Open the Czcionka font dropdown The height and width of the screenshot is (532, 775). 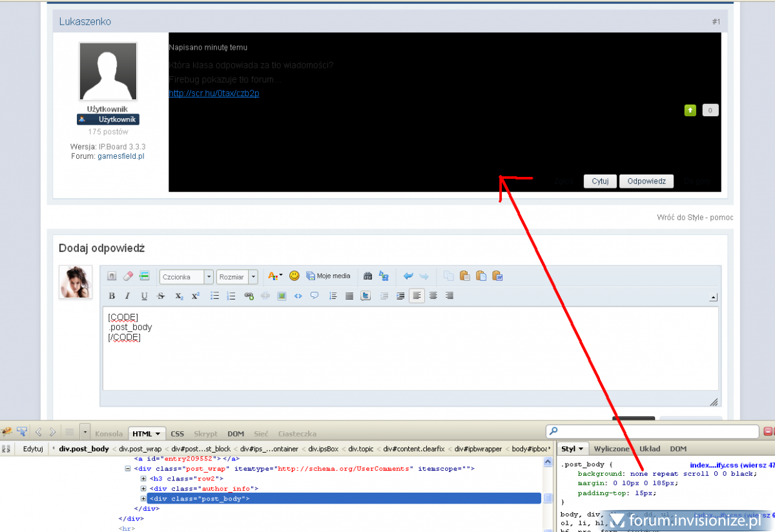[186, 276]
